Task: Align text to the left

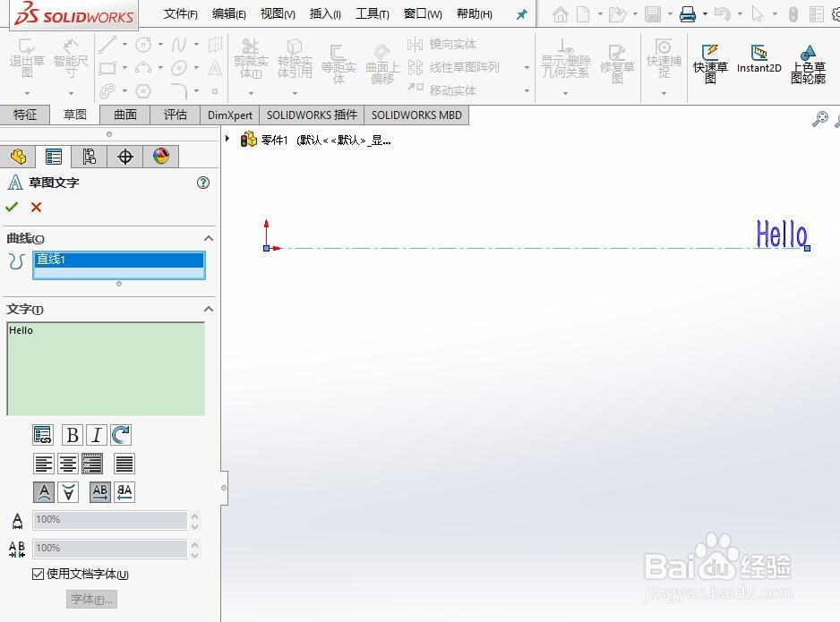Action: [x=43, y=464]
